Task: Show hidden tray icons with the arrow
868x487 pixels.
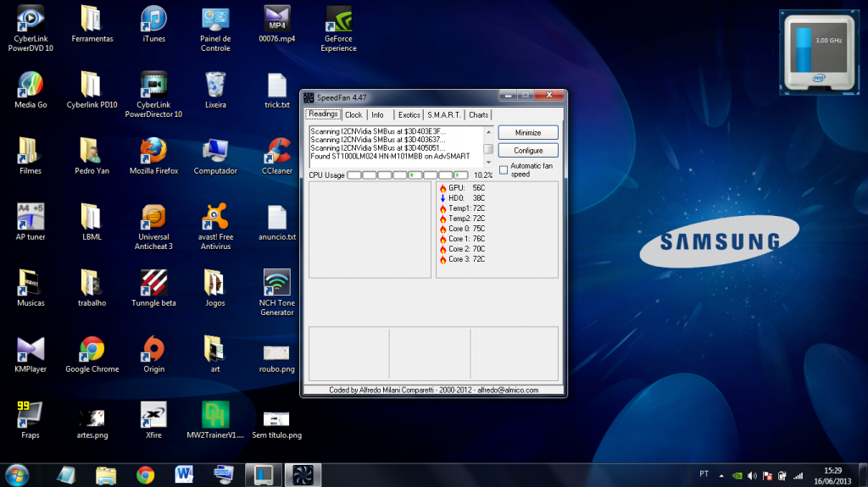Action: pyautogui.click(x=721, y=475)
